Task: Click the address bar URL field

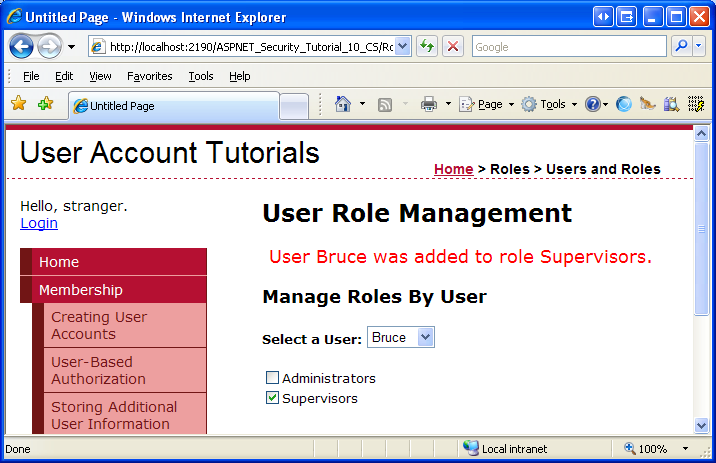Action: point(250,47)
